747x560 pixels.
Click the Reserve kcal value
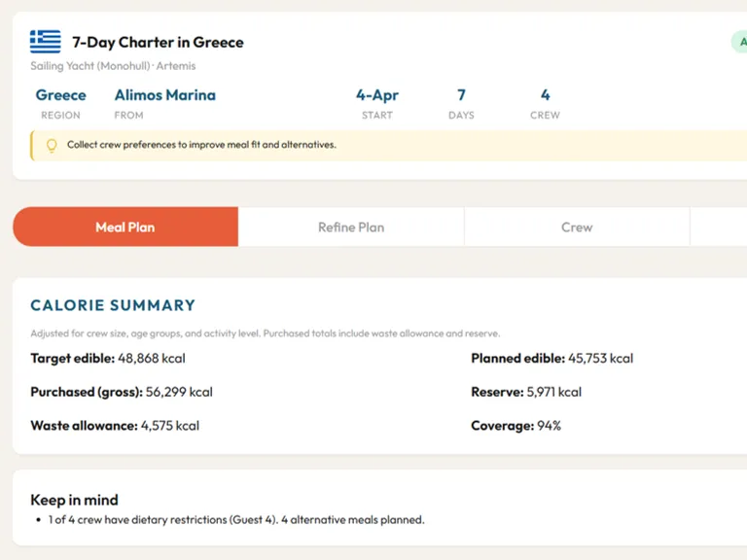pyautogui.click(x=553, y=392)
